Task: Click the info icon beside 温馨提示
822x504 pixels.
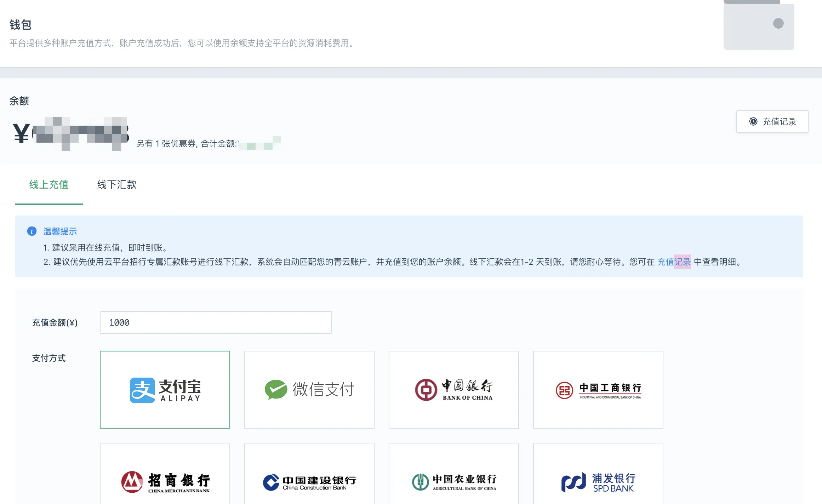Action: (x=32, y=231)
